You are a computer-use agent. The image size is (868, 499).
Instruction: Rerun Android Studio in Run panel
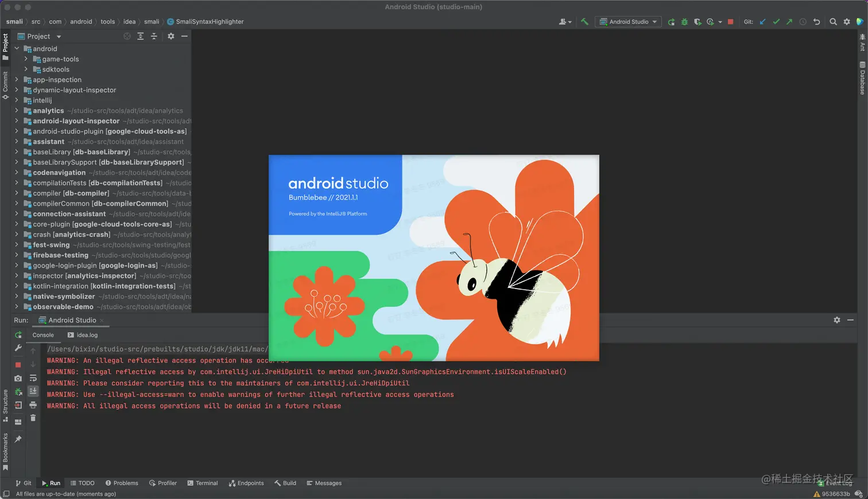(x=18, y=335)
